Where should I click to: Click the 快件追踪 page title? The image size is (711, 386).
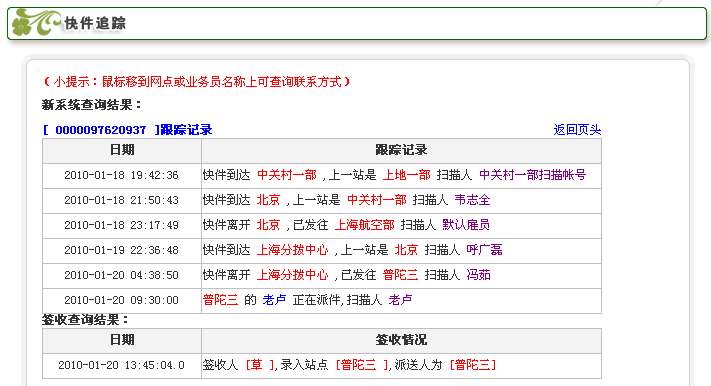(95, 23)
